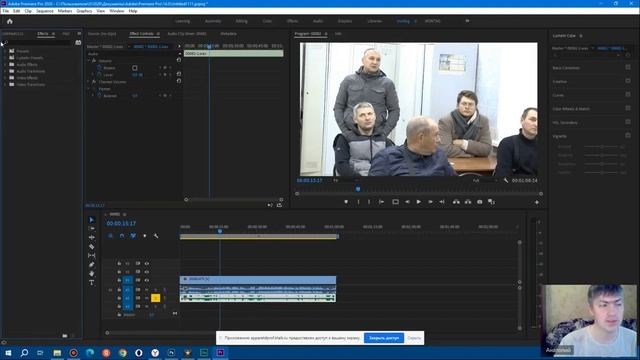Play the sequence in Program monitor
The width and height of the screenshot is (640, 360).
click(x=418, y=202)
